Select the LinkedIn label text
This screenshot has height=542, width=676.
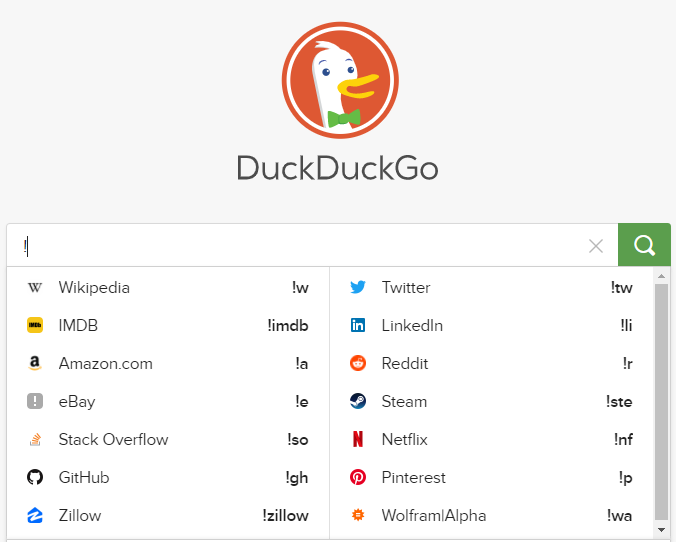412,326
